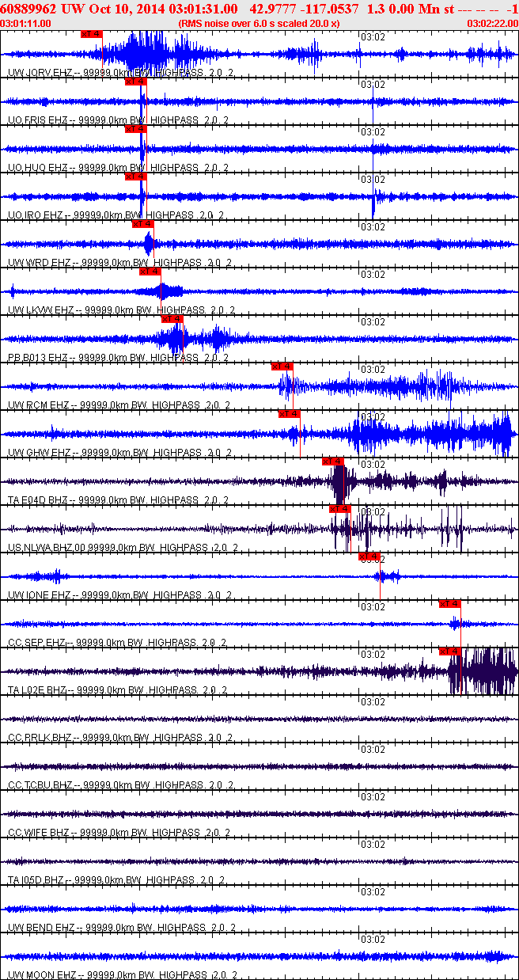This screenshot has height=980, width=519.
Task: Click the RMS noise scaling note
Action: coord(259,24)
